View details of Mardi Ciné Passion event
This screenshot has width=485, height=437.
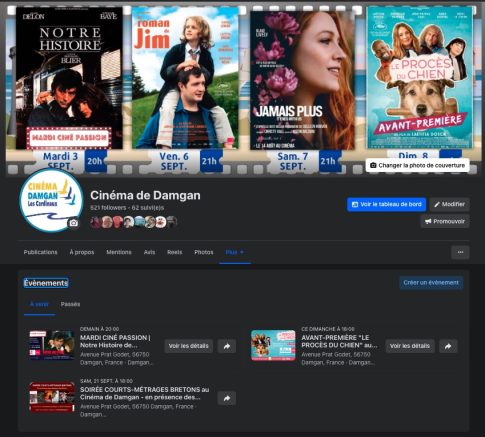point(189,346)
